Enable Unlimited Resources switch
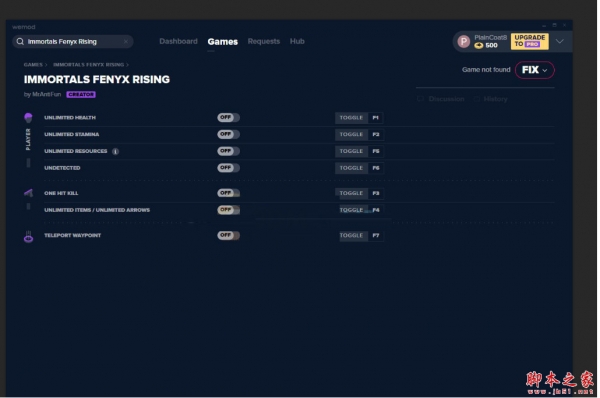The height and width of the screenshot is (398, 600). 228,151
